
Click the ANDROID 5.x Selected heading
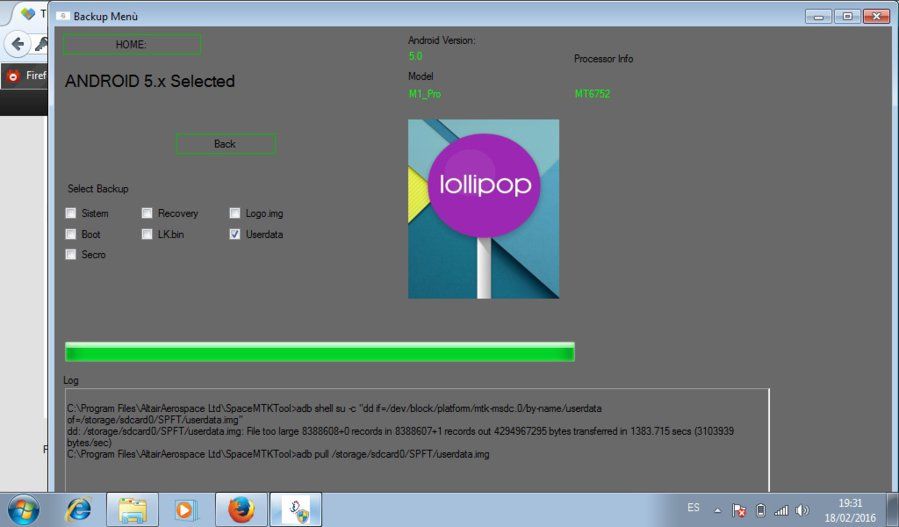point(150,81)
